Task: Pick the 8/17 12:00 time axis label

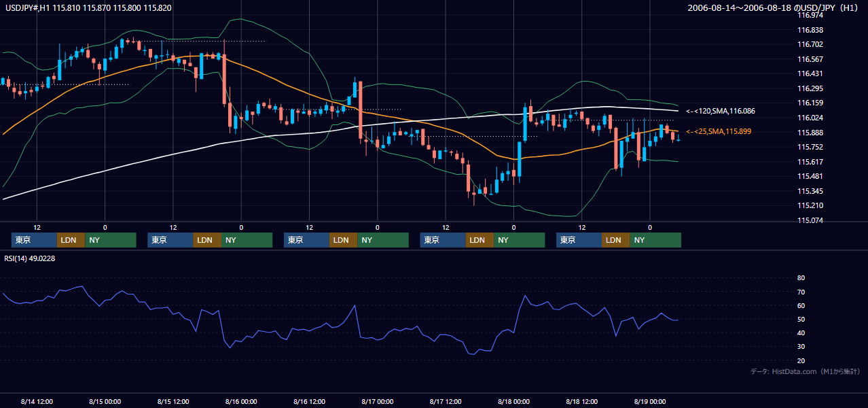Action: pos(446,401)
